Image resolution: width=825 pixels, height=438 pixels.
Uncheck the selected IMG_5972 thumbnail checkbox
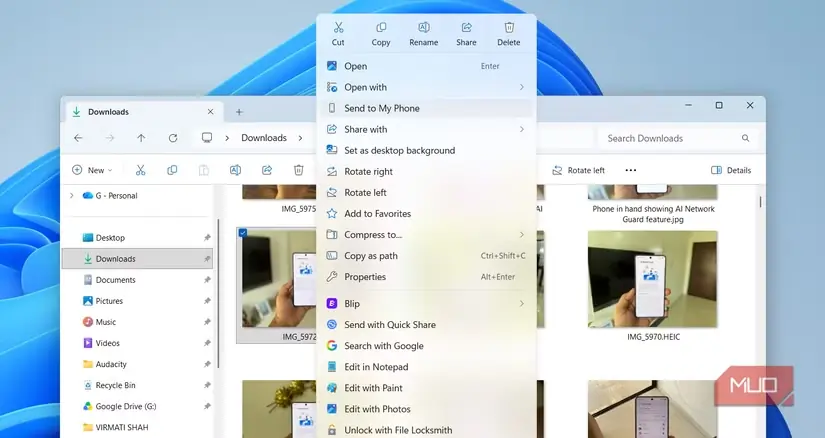(x=243, y=233)
